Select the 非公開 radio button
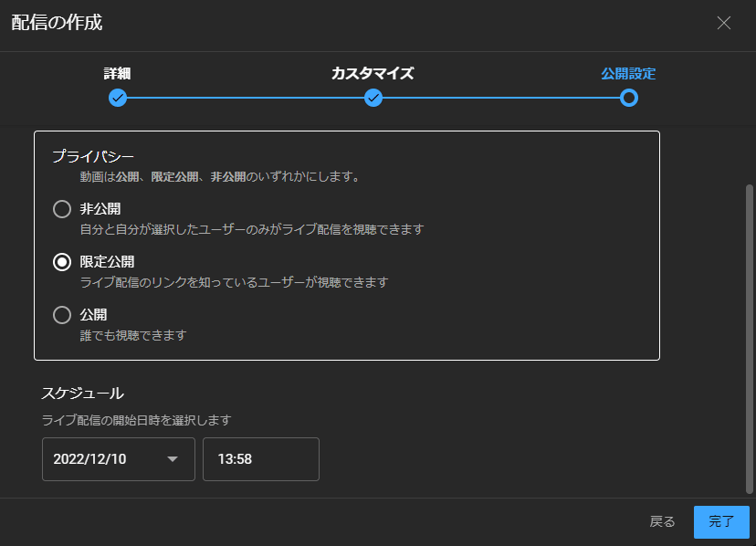 62,209
